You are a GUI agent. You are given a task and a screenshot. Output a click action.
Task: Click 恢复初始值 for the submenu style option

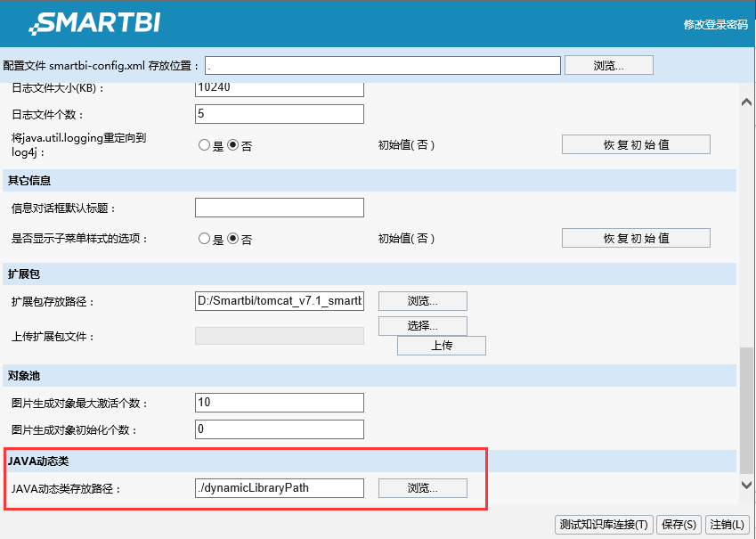coord(636,238)
